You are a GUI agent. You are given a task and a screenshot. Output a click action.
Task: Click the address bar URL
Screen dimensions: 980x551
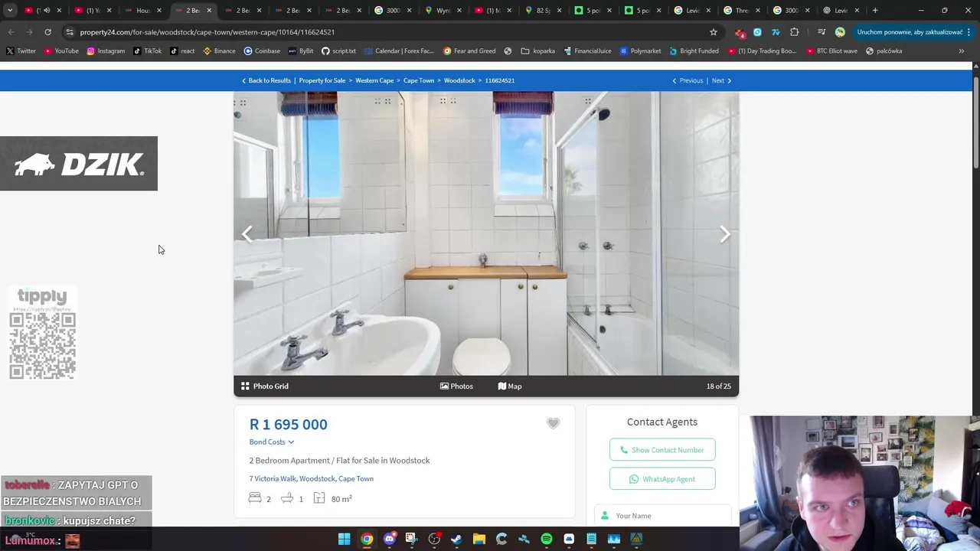pyautogui.click(x=207, y=32)
